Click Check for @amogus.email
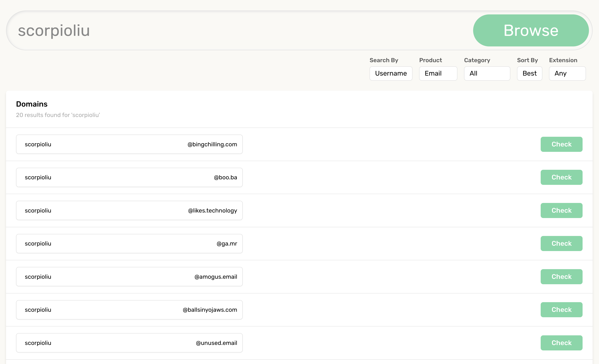This screenshot has height=364, width=599. pos(561,277)
